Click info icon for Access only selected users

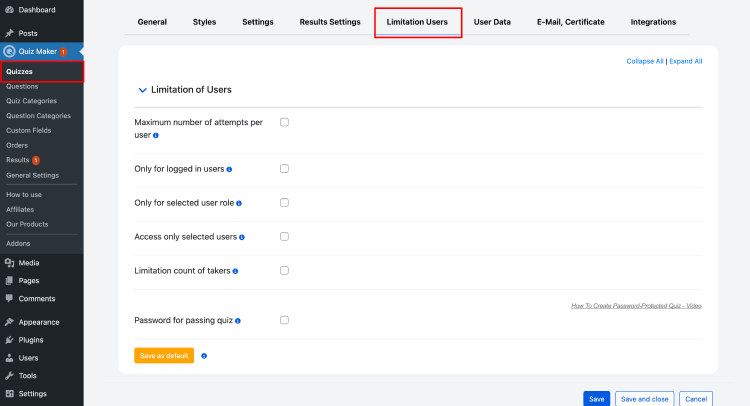click(242, 237)
